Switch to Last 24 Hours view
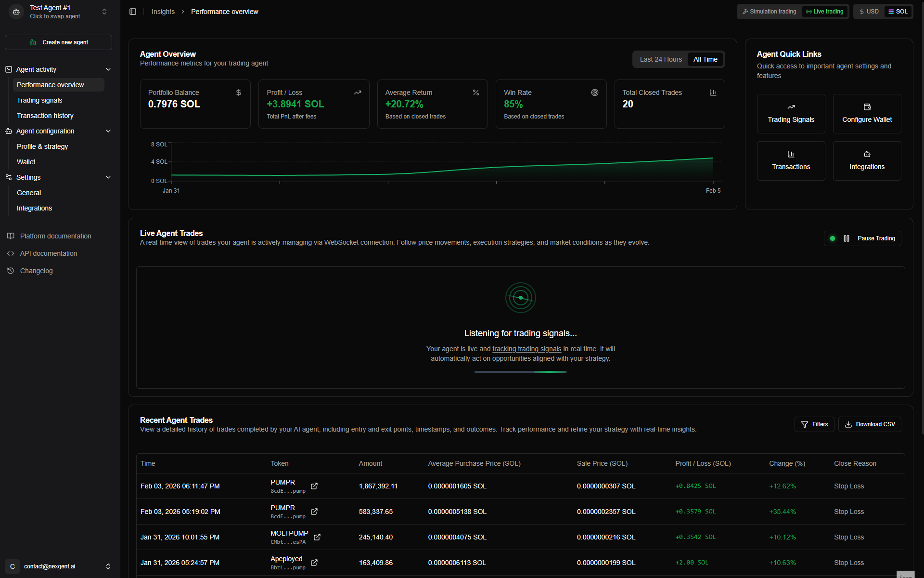924x578 pixels. [x=660, y=59]
